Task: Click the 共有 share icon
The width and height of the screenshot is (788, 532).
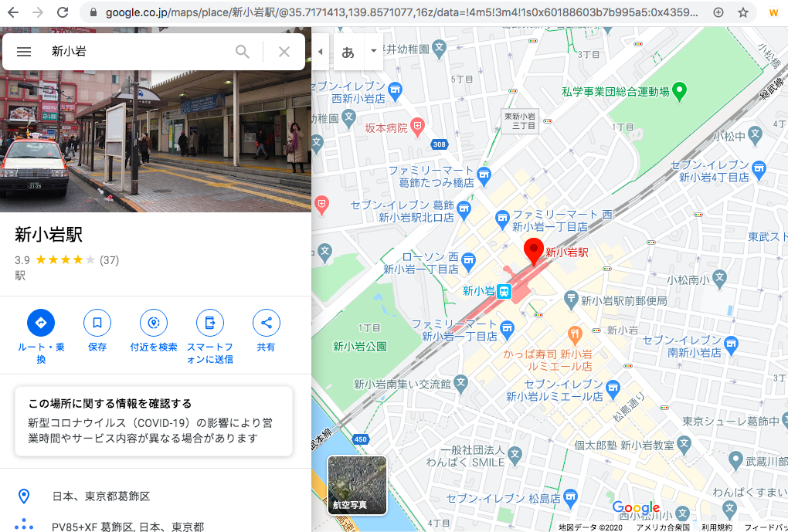Action: click(267, 323)
